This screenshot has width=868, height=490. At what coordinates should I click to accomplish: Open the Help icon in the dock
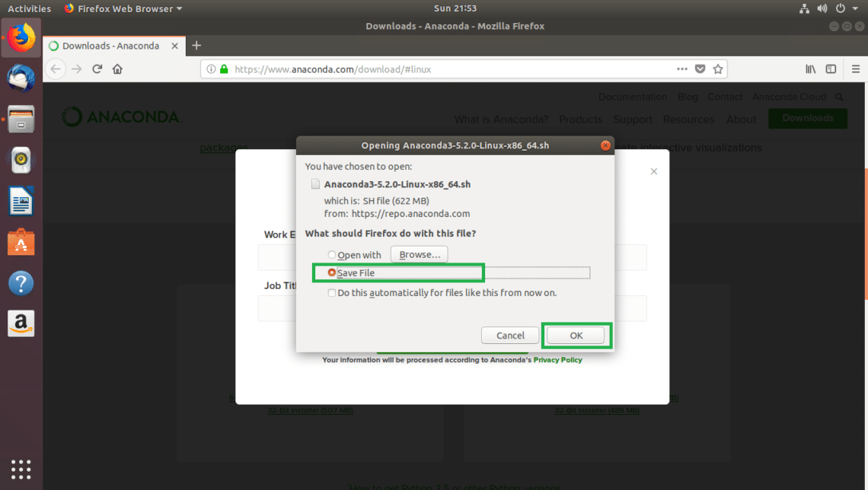pos(21,283)
